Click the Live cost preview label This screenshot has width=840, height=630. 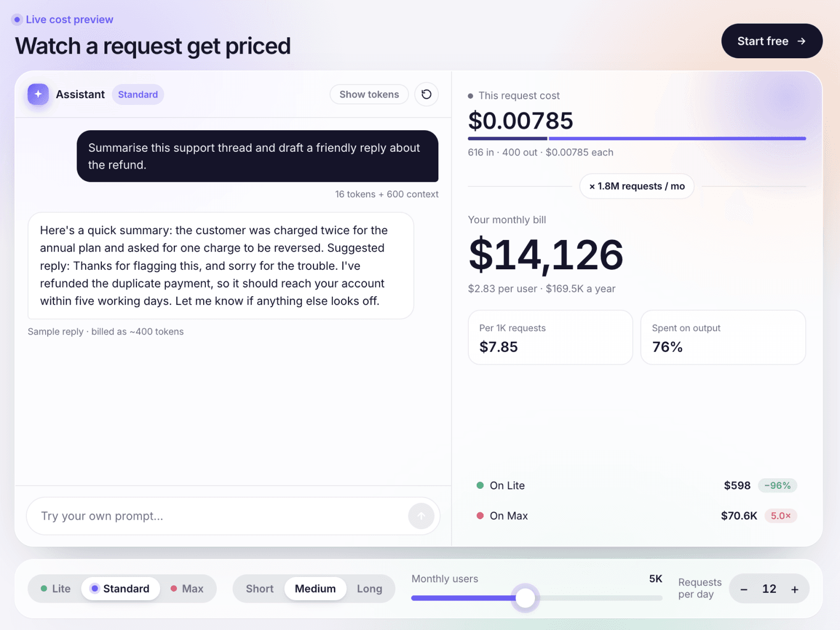click(69, 19)
